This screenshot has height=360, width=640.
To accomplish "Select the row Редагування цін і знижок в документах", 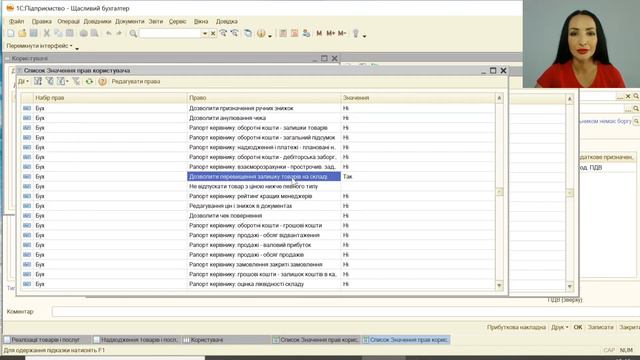I will click(258, 206).
